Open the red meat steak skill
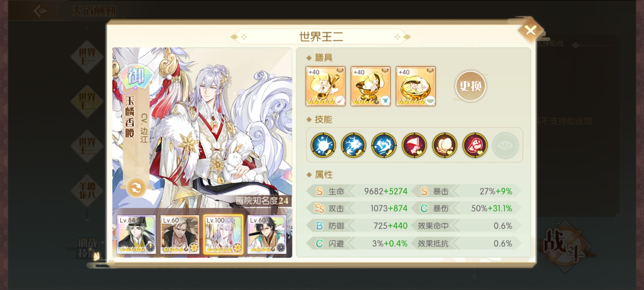The height and width of the screenshot is (290, 644). click(475, 145)
